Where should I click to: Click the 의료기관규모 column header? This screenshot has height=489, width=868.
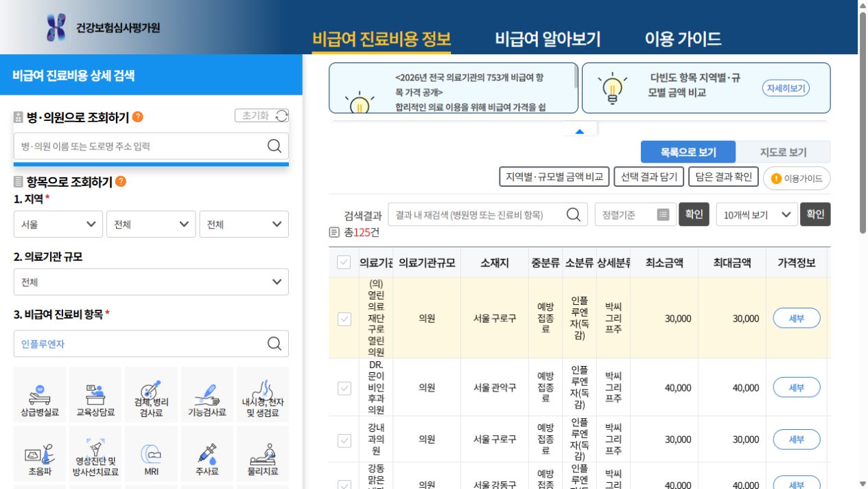click(427, 262)
